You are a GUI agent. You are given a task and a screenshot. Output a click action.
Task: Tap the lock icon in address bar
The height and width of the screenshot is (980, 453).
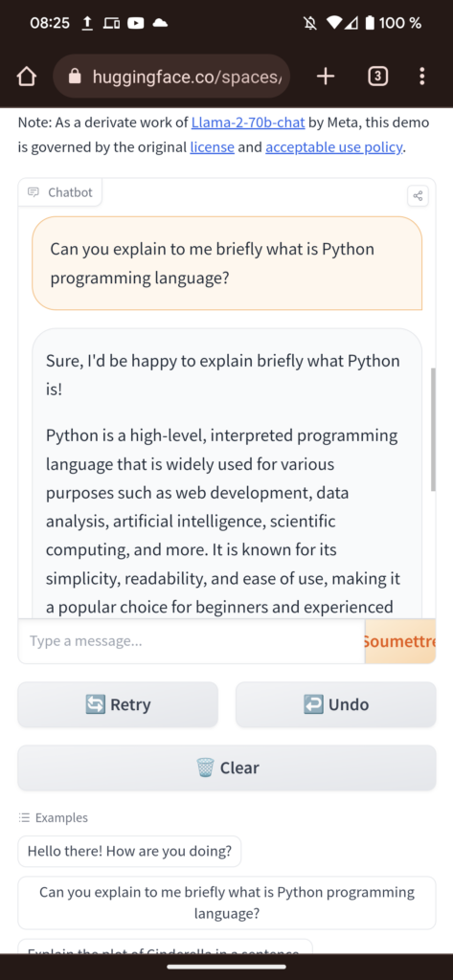click(75, 77)
